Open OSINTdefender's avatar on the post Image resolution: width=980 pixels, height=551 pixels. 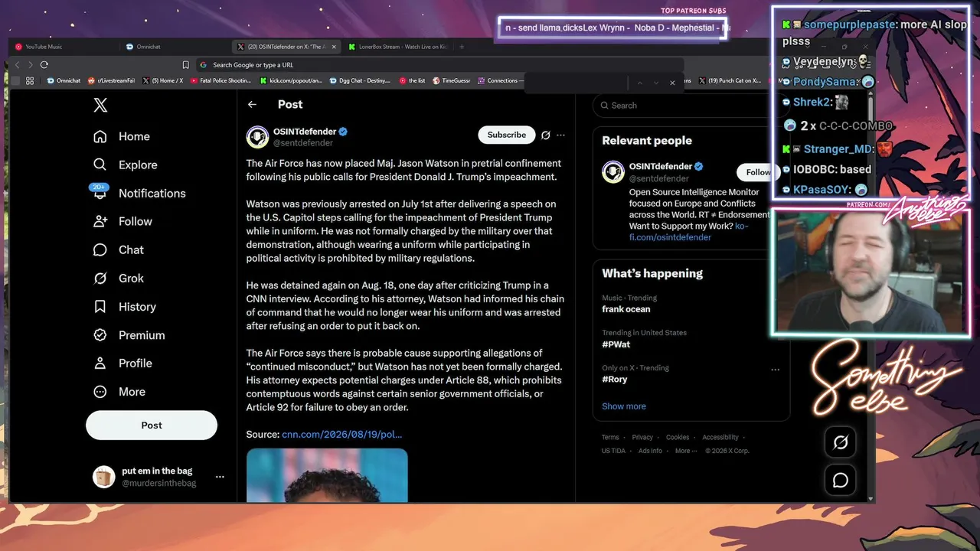pos(257,137)
